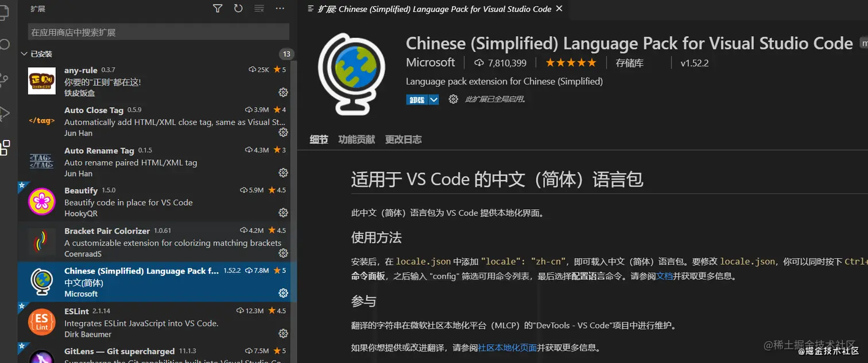The height and width of the screenshot is (363, 868).
Task: Select the any-rule extension logo
Action: 42,81
